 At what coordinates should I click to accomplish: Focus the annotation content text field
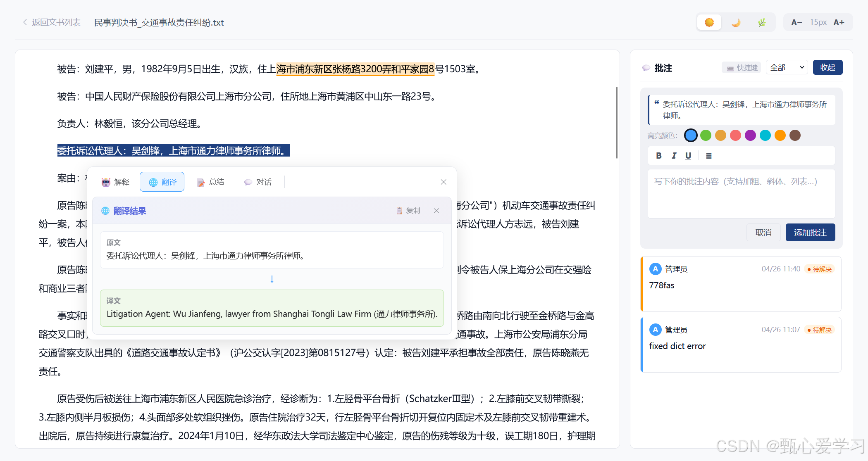(741, 193)
